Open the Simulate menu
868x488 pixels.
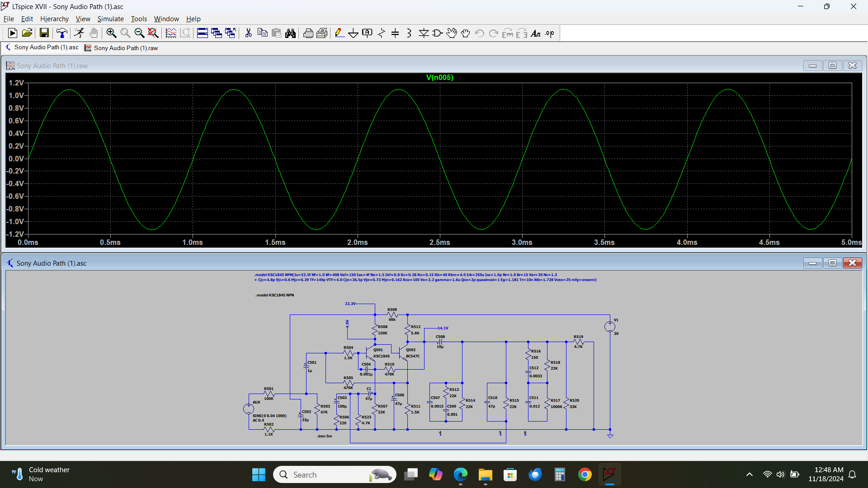point(110,19)
